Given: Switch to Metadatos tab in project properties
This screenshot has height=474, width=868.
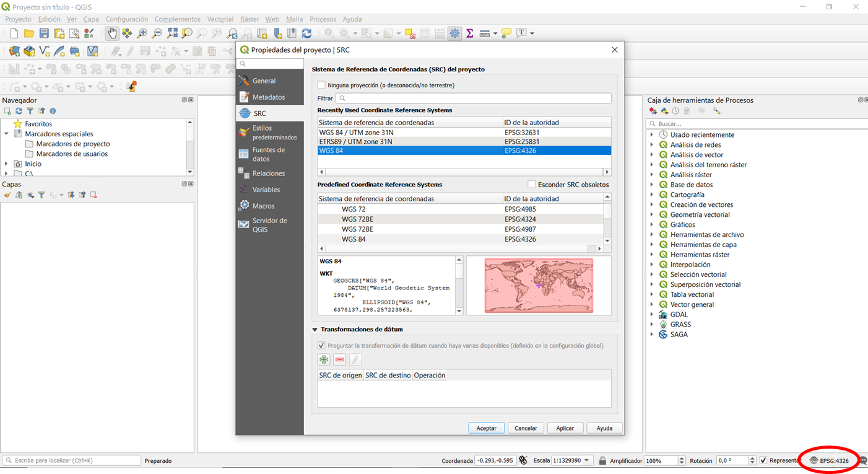Looking at the screenshot, I should point(270,97).
